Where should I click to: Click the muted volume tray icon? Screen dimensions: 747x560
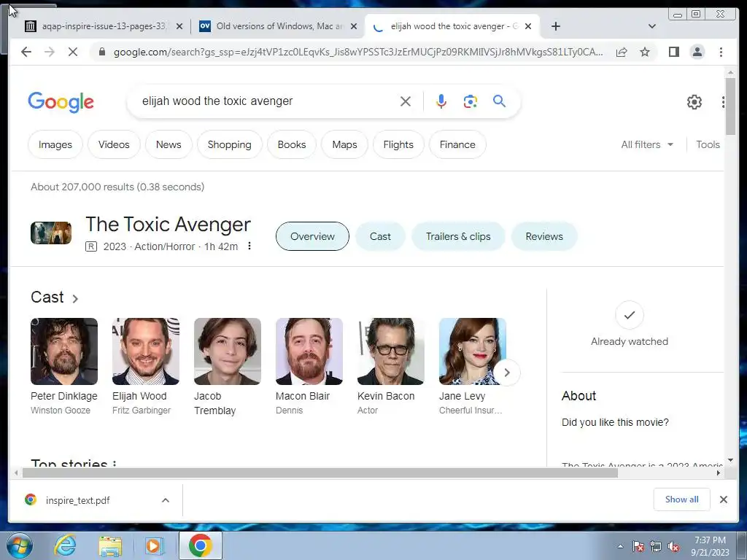pos(673,546)
